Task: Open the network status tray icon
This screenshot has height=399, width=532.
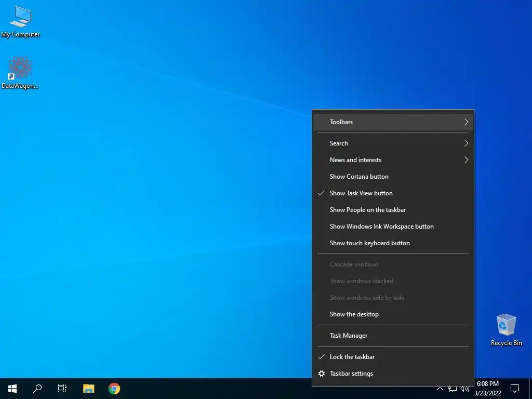Action: [453, 389]
